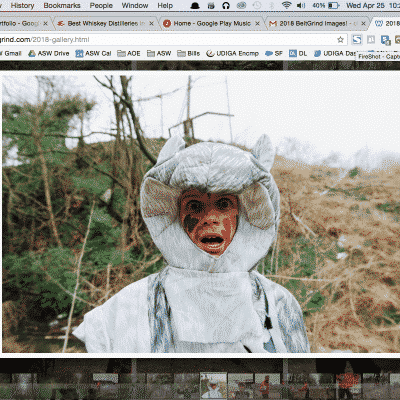Image resolution: width=400 pixels, height=400 pixels.
Task: Click the red favicon on the Whiskey tab
Action: pyautogui.click(x=61, y=24)
